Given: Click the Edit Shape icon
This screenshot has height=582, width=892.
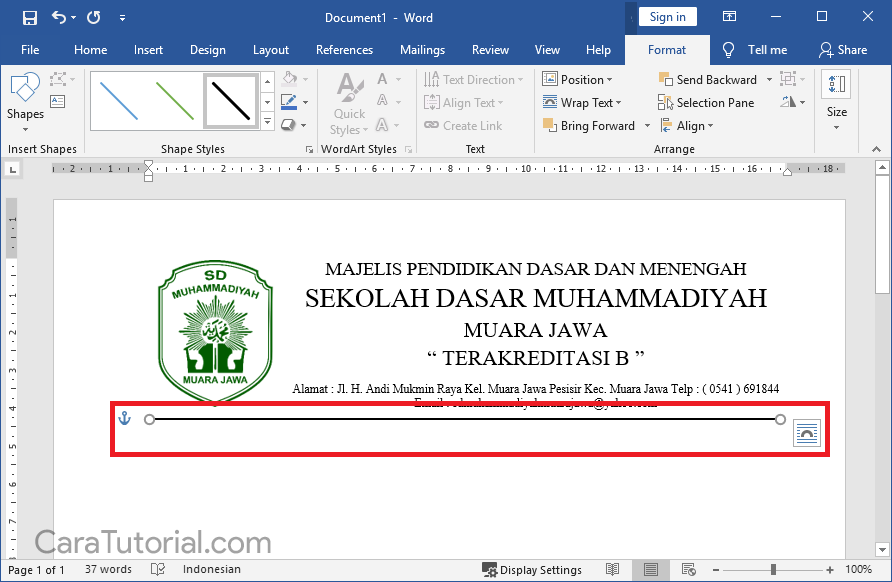Looking at the screenshot, I should tap(58, 80).
